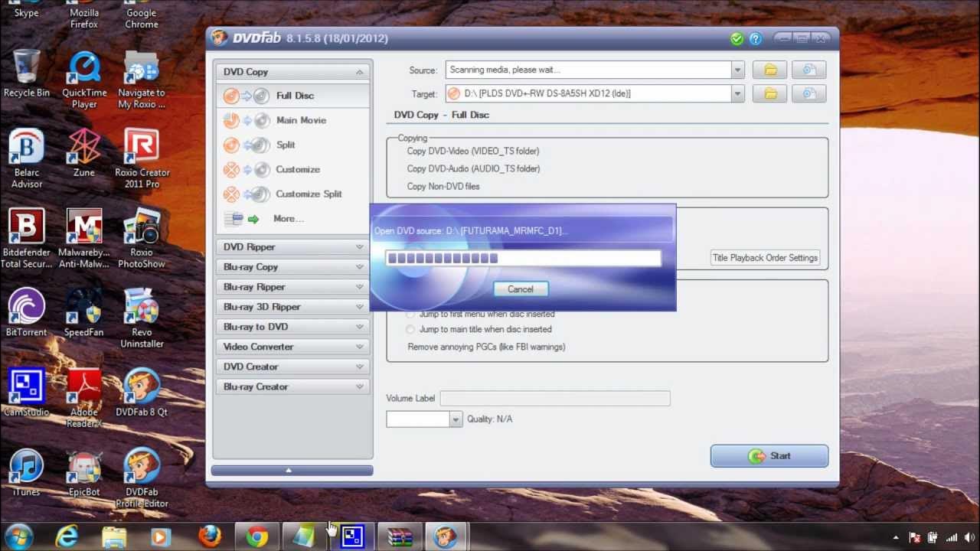This screenshot has width=980, height=551.
Task: Select Jump to first menu radio
Action: 410,314
